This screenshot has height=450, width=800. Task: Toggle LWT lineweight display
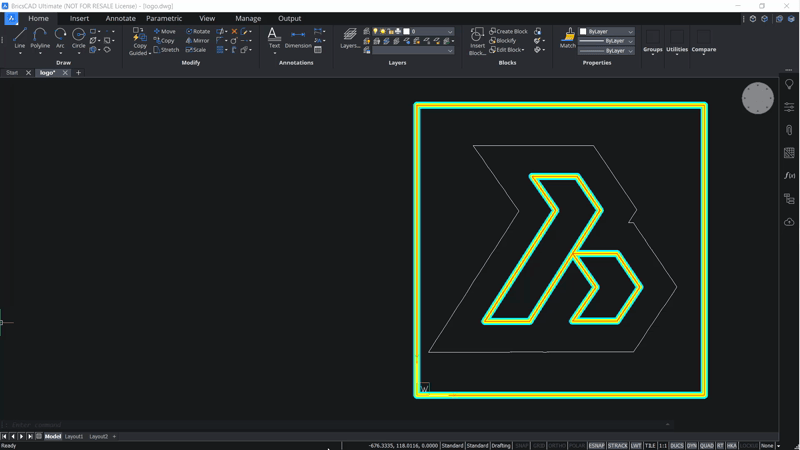pyautogui.click(x=636, y=445)
